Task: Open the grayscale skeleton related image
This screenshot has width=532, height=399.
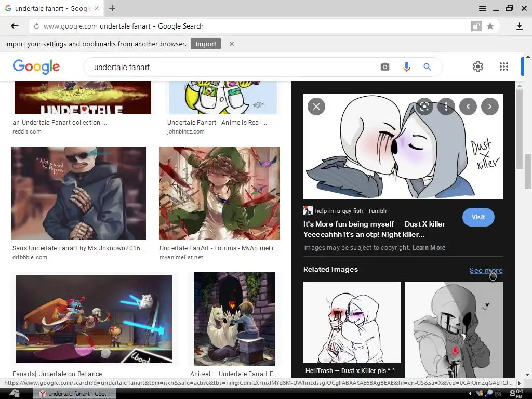Action: 454,329
